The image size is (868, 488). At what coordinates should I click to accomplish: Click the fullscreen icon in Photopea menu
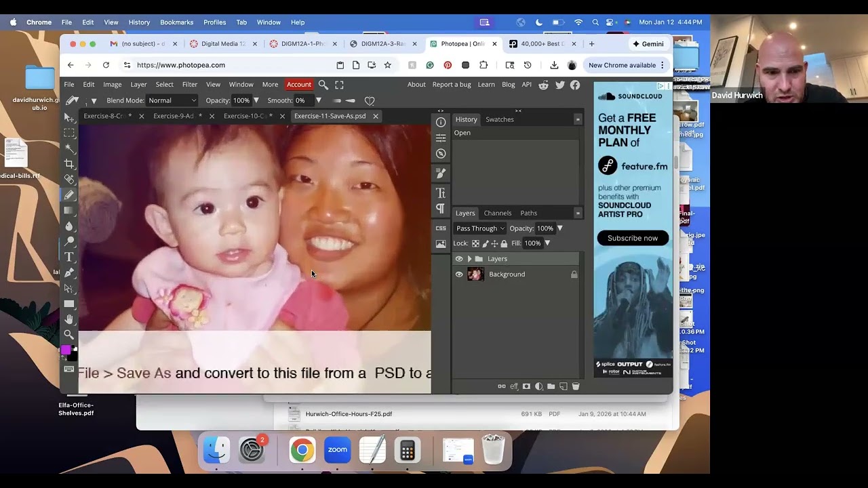click(x=339, y=85)
